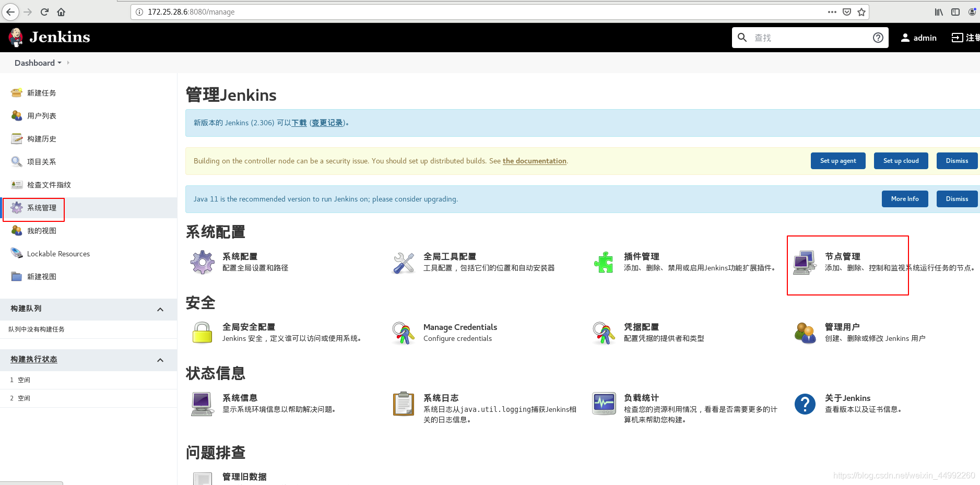This screenshot has width=980, height=485.
Task: Click the 1 空闲 executor row
Action: click(x=88, y=380)
